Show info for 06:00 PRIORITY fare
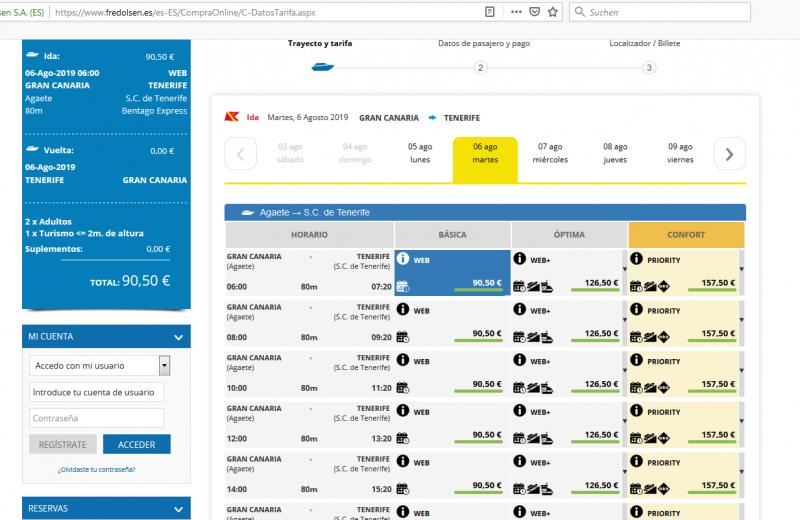Viewport: 800px width, 520px height. 636,258
